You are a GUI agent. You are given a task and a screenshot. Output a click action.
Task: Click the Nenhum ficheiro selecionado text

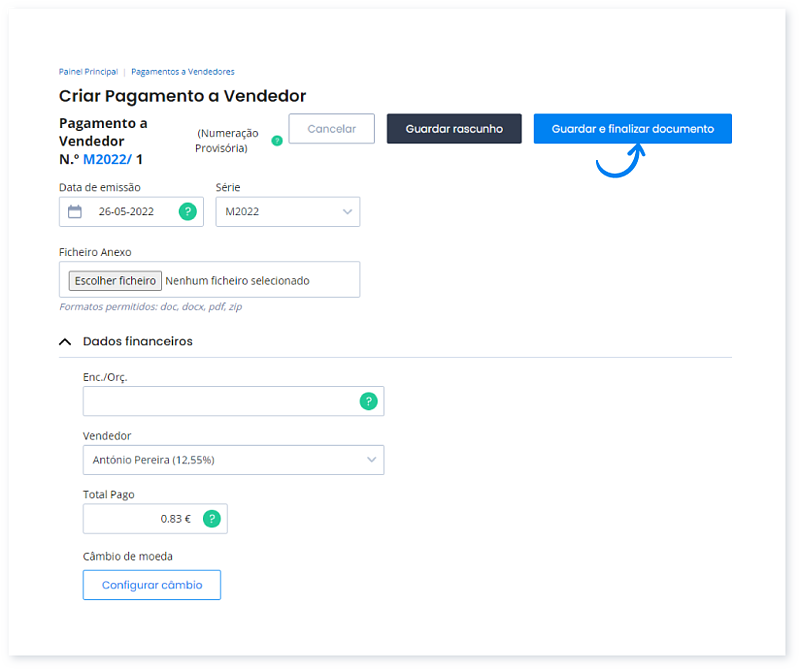point(238,281)
